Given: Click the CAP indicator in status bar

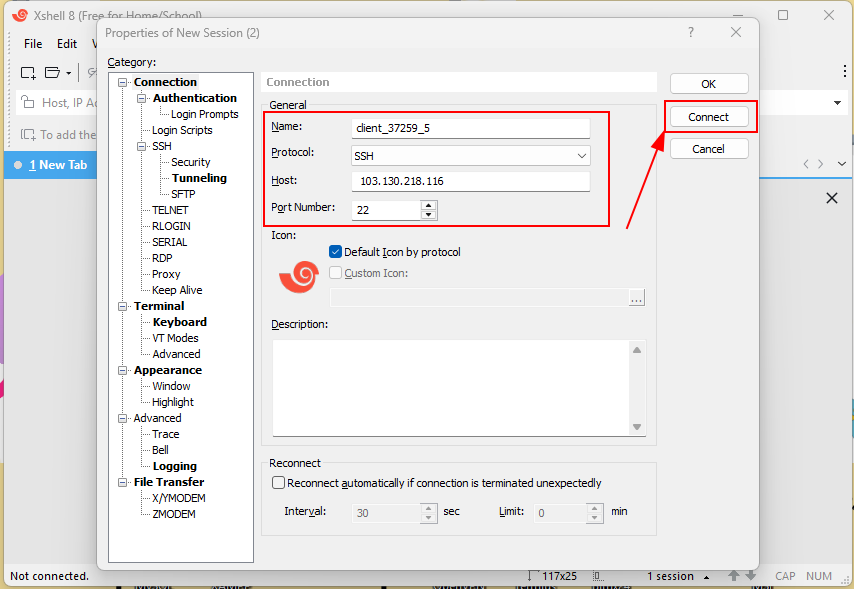Looking at the screenshot, I should coord(785,575).
